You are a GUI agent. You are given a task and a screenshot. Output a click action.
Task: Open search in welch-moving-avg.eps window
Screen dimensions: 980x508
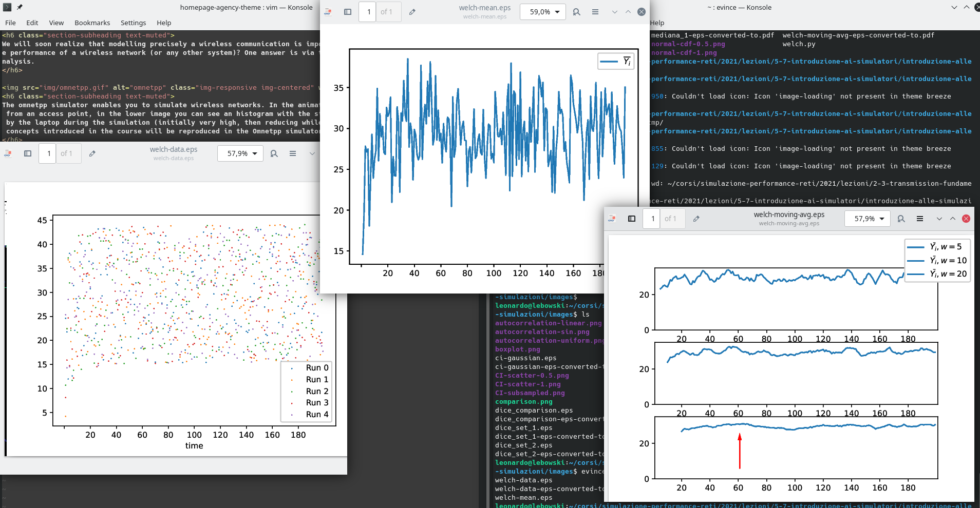click(901, 219)
